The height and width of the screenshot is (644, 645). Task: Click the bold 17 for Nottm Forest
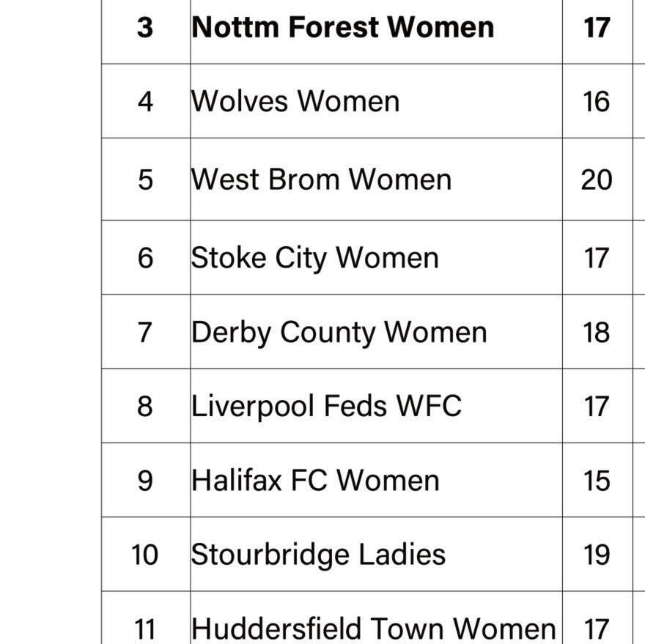(x=597, y=28)
